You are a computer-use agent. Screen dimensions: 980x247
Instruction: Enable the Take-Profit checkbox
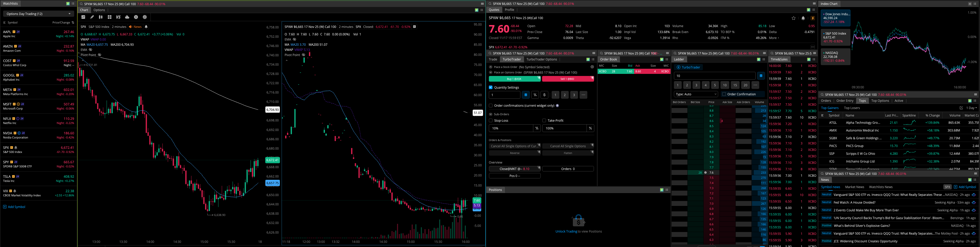[544, 120]
